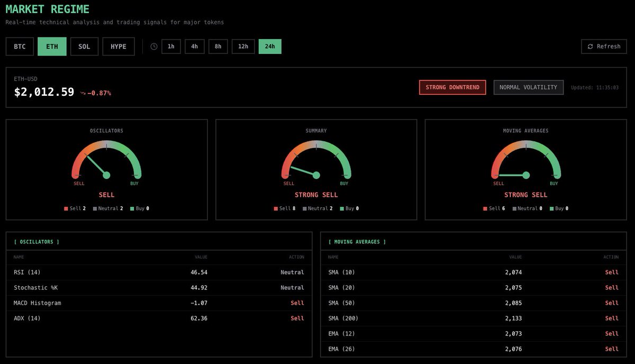Click the Neutral 0 legend in Moving Averages

tap(528, 208)
